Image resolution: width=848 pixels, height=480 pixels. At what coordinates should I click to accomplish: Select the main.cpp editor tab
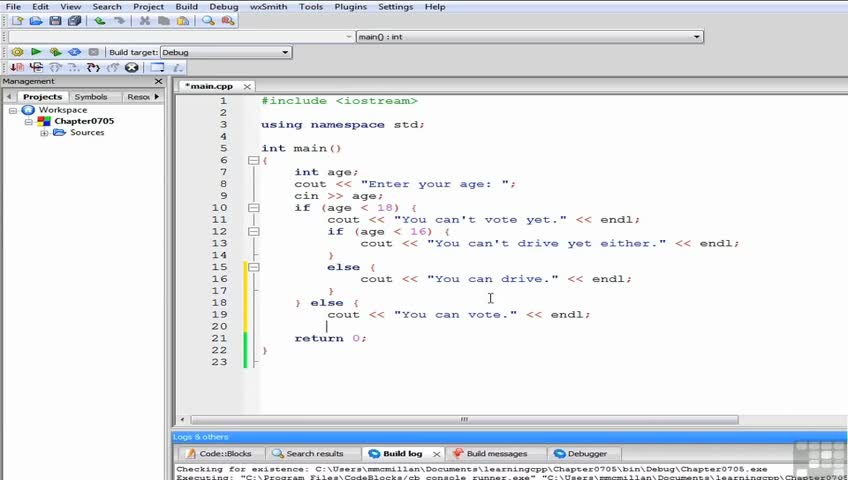(x=209, y=86)
